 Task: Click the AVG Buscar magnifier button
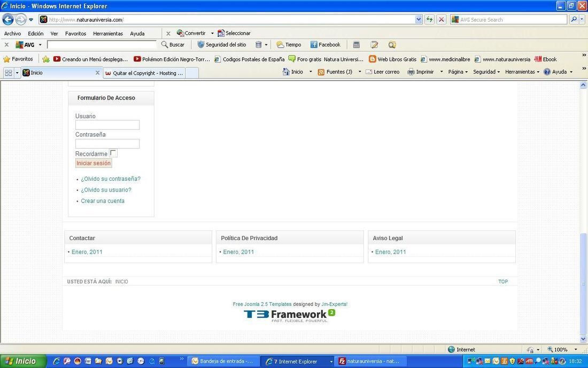[x=173, y=44]
